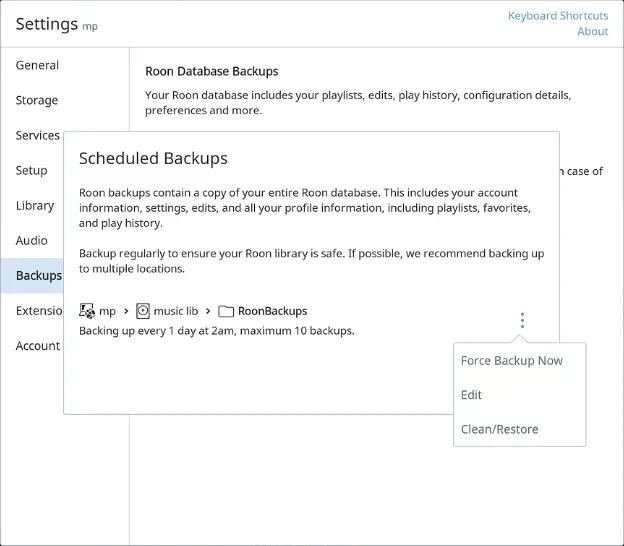This screenshot has width=624, height=546.
Task: Click the 'Backing up every 1 day' schedule text
Action: click(216, 331)
